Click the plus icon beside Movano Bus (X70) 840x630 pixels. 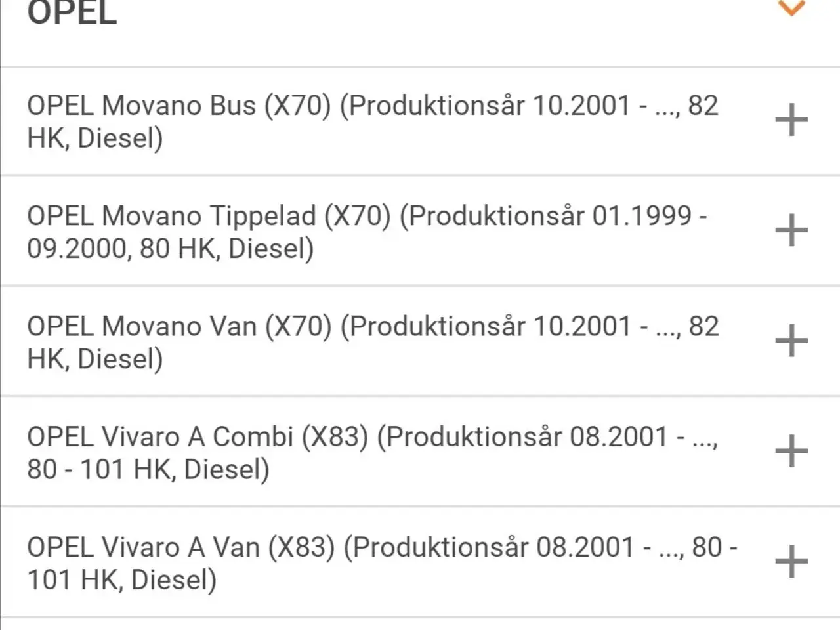pos(791,120)
